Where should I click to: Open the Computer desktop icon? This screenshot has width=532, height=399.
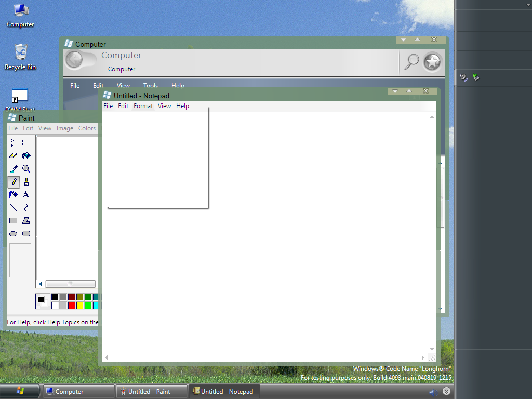click(x=20, y=16)
